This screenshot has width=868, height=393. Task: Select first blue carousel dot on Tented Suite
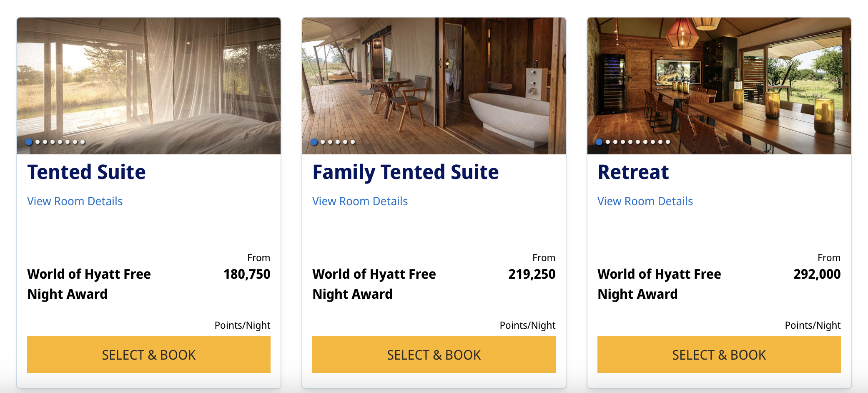tap(29, 142)
